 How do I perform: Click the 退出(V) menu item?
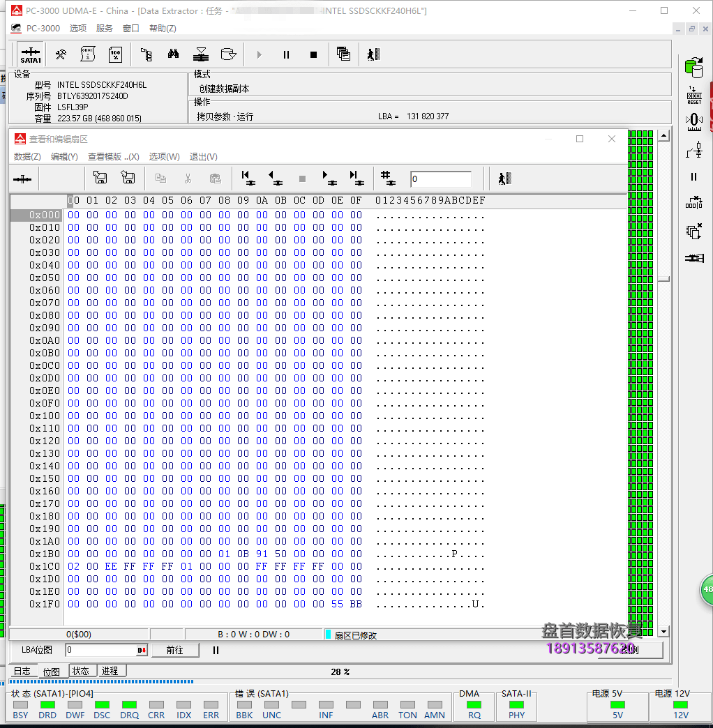[203, 157]
